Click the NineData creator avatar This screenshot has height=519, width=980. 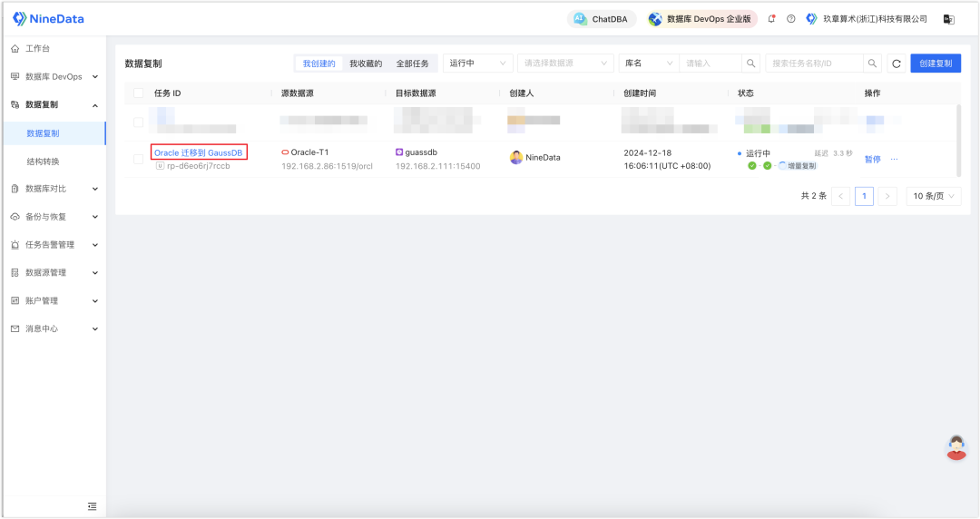(x=516, y=158)
